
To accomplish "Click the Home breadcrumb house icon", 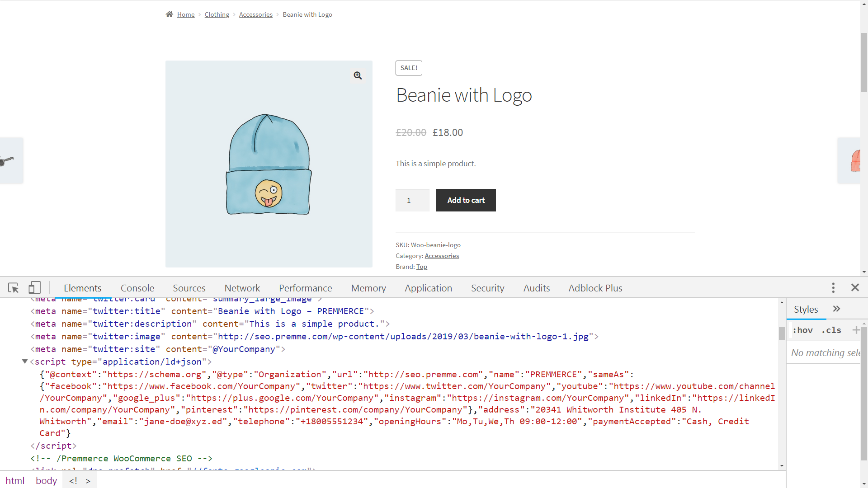I will point(170,14).
